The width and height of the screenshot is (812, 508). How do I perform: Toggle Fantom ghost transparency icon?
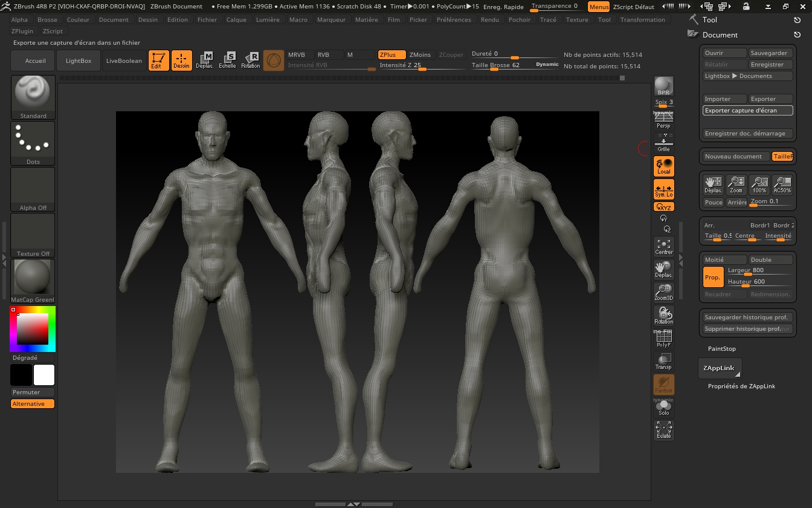click(x=663, y=385)
